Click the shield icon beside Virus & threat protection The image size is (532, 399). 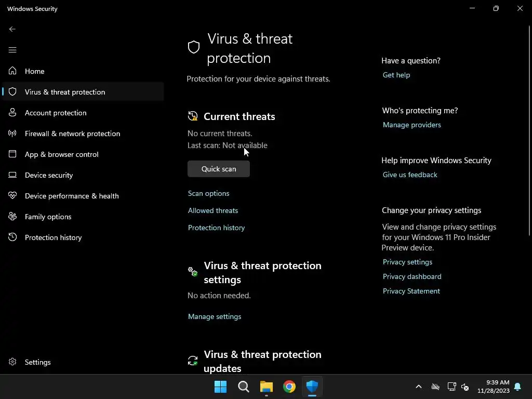point(12,91)
